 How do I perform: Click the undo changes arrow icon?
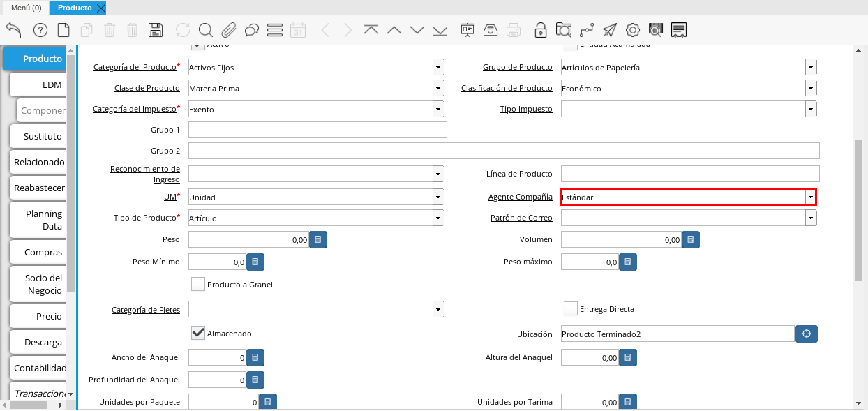pyautogui.click(x=13, y=29)
